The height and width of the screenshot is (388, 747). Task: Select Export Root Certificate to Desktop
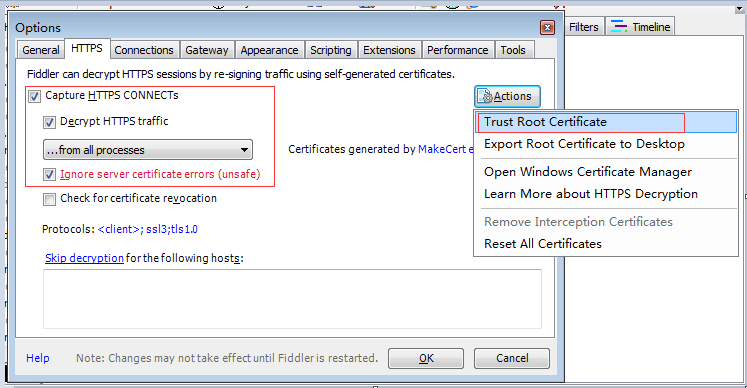click(606, 144)
